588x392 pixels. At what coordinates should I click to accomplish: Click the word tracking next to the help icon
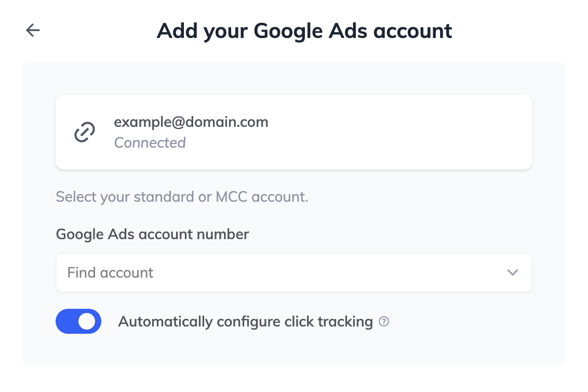click(x=345, y=322)
